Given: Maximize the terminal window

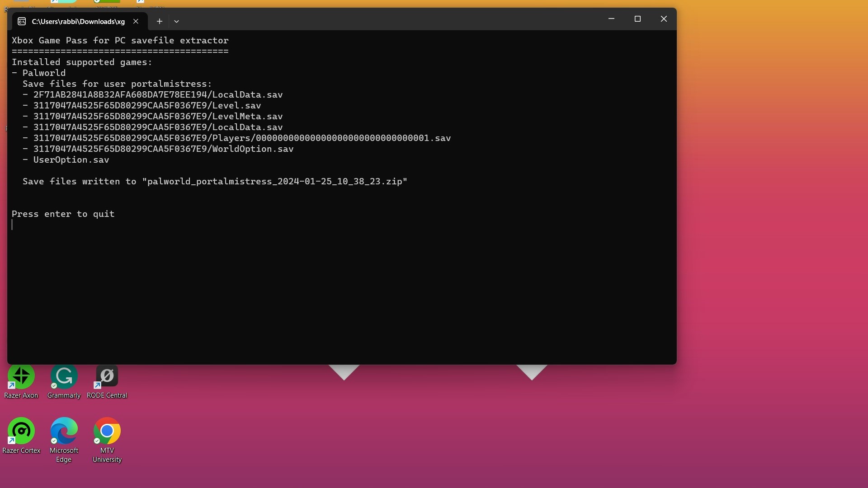Looking at the screenshot, I should click(x=637, y=19).
